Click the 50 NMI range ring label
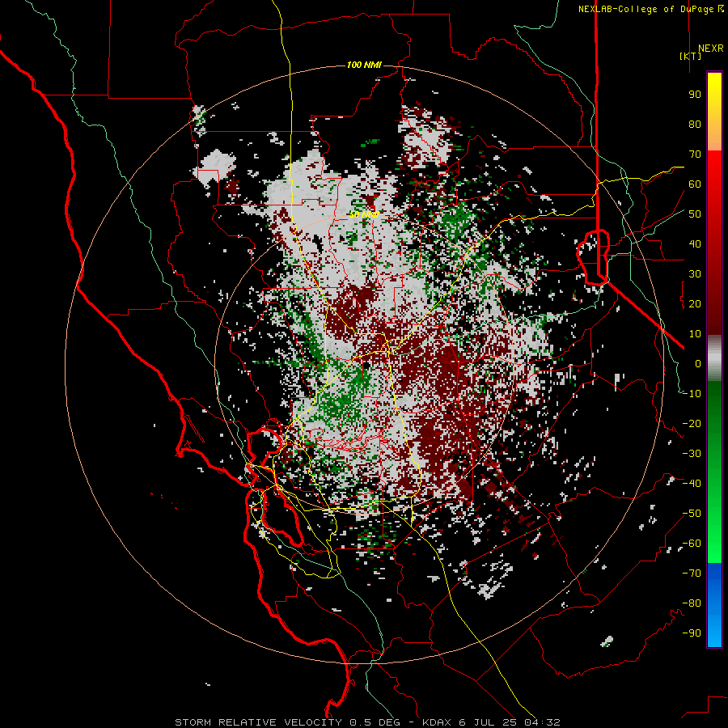The width and height of the screenshot is (728, 728). click(364, 214)
